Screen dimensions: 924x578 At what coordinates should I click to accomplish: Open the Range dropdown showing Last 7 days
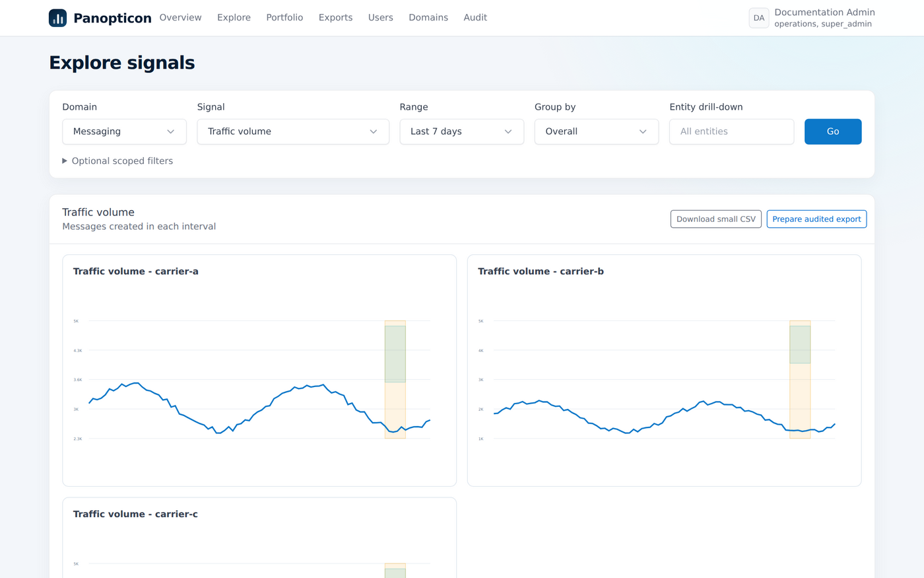tap(462, 131)
